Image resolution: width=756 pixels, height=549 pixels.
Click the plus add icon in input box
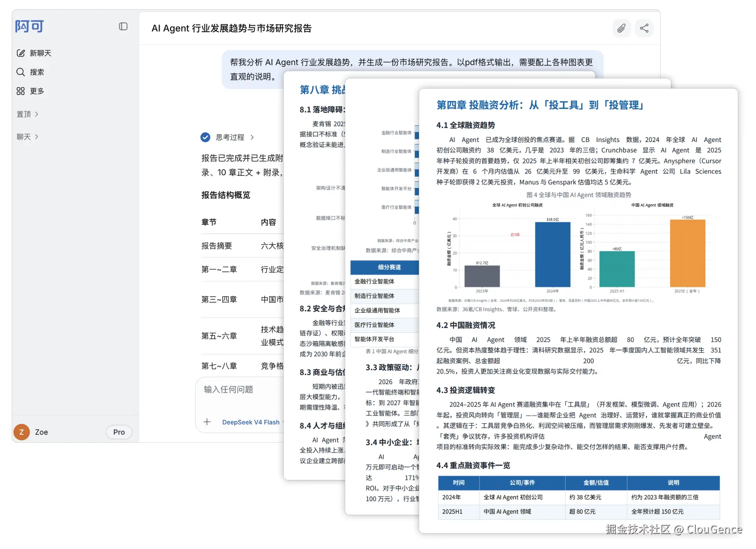click(207, 422)
